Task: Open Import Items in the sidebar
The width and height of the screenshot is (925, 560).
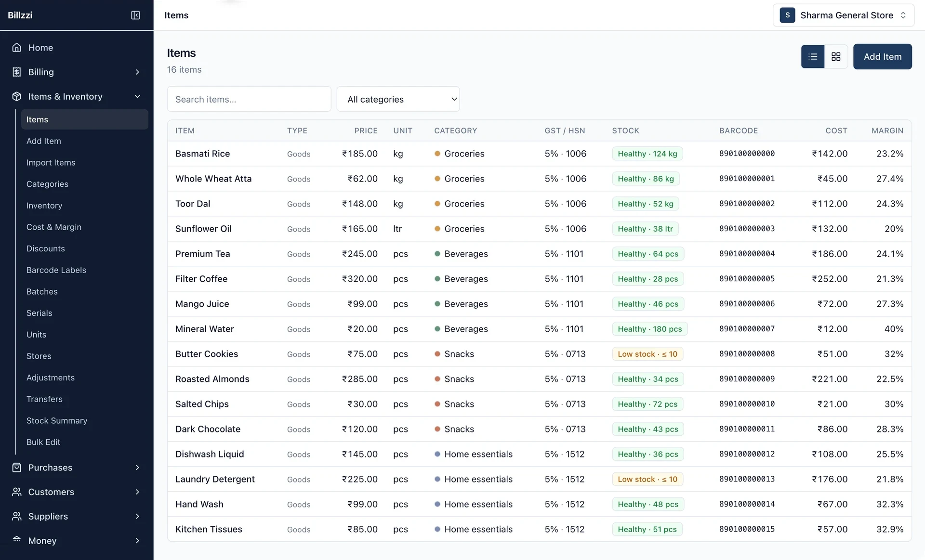Action: click(84, 162)
